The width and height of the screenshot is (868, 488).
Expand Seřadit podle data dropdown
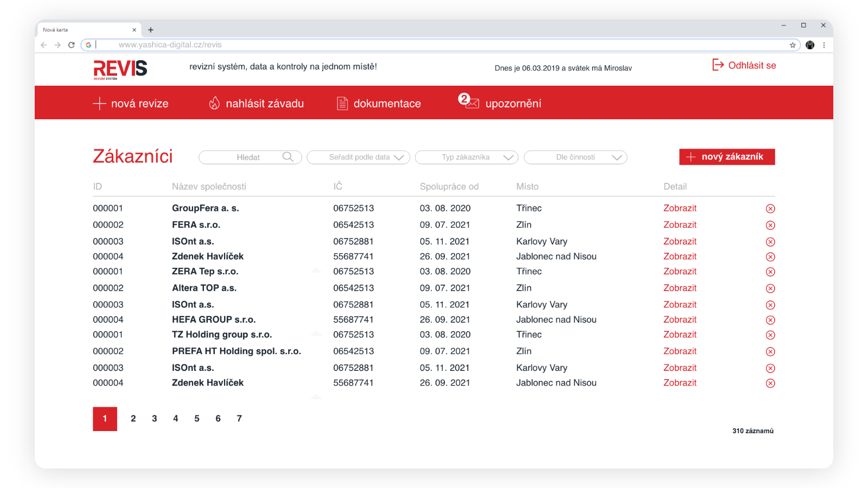pos(358,157)
